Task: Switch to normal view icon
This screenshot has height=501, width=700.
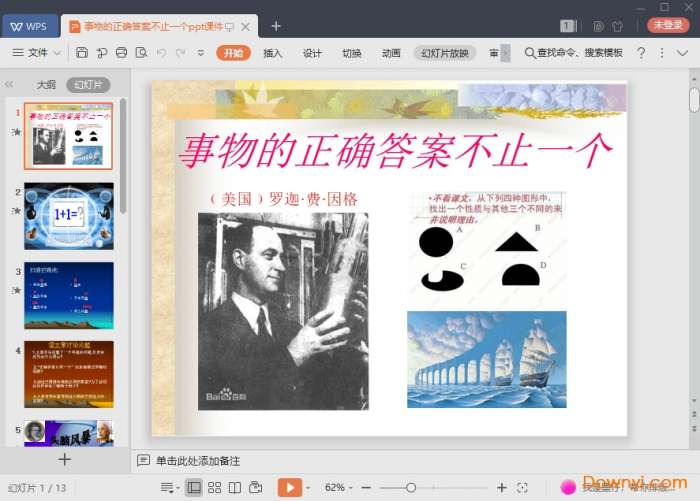Action: coord(194,488)
